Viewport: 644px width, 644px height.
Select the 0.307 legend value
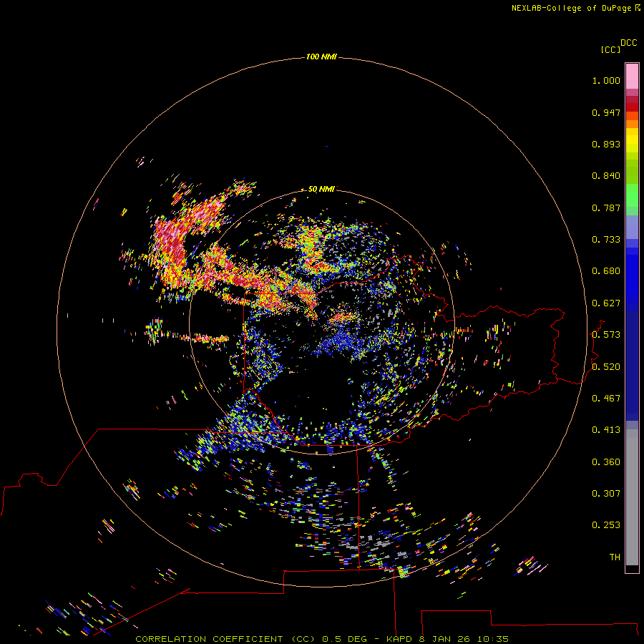tap(606, 494)
